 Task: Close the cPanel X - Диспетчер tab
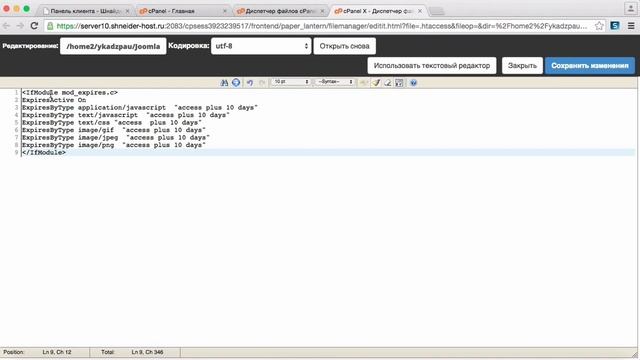tap(420, 11)
